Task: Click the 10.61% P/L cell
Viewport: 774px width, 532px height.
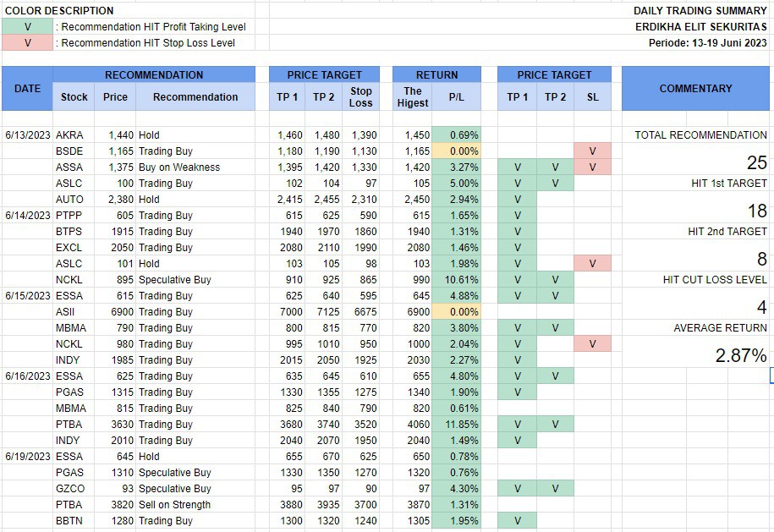Action: pos(456,280)
